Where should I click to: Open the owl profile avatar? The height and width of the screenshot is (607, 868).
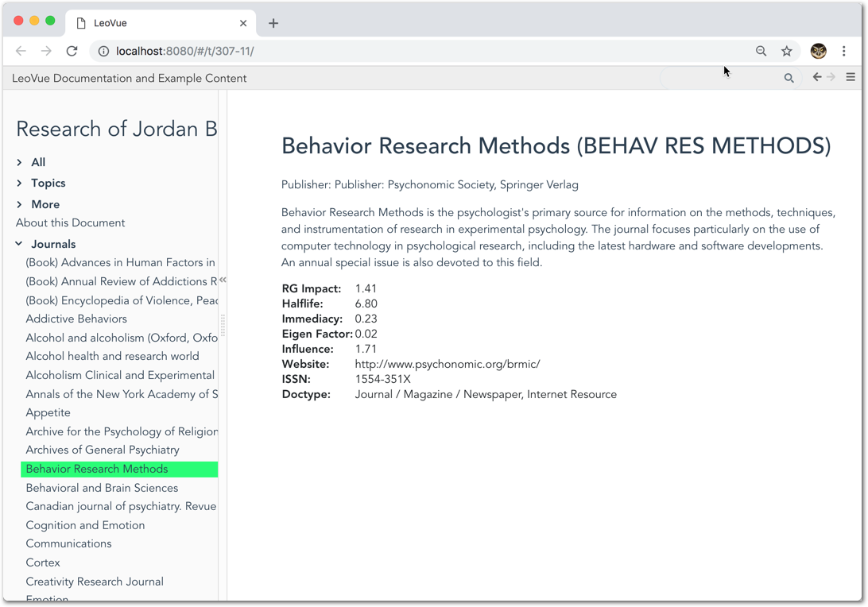click(818, 51)
